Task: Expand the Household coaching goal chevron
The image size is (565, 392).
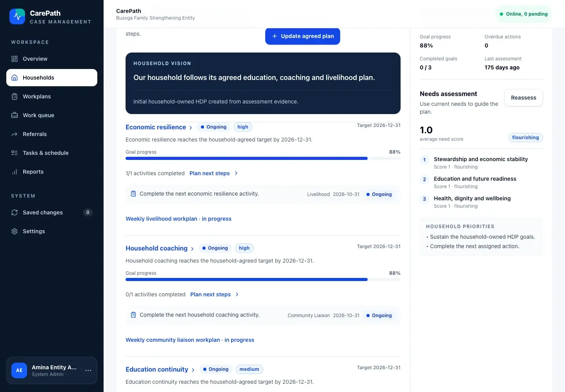Action: pos(192,249)
